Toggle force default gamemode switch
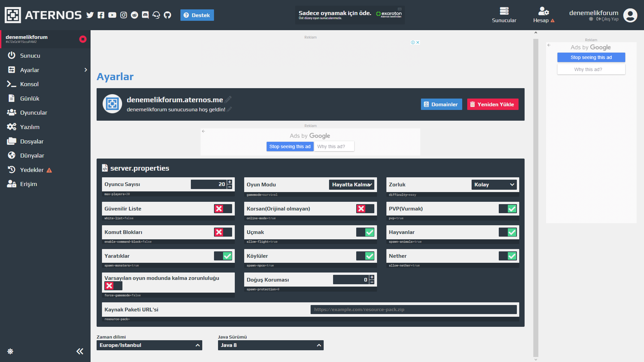 click(113, 286)
